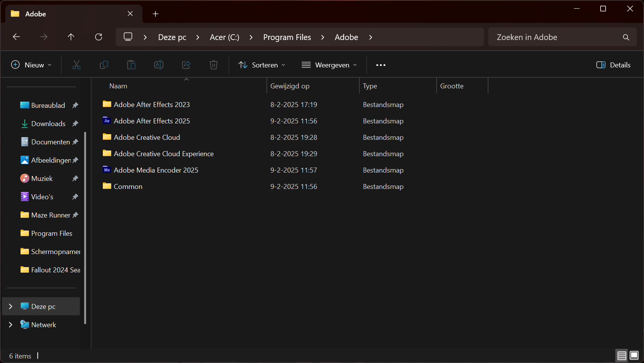This screenshot has height=363, width=644.
Task: Navigate to Program Files breadcrumb
Action: 287,37
